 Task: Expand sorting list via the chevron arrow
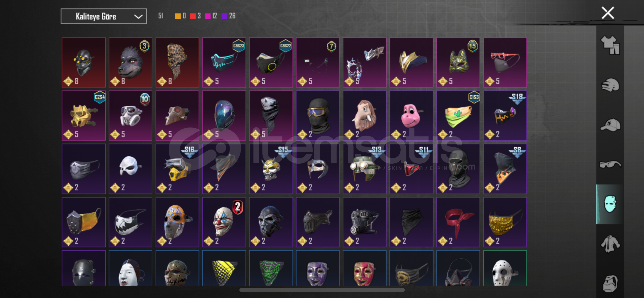(138, 17)
